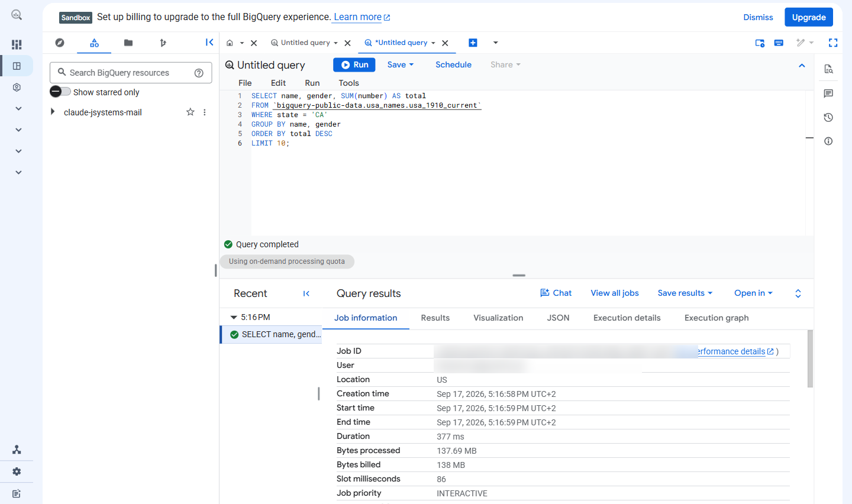The height and width of the screenshot is (504, 852).
Task: Open the Agents hexagon icon in the left rail
Action: [17, 87]
